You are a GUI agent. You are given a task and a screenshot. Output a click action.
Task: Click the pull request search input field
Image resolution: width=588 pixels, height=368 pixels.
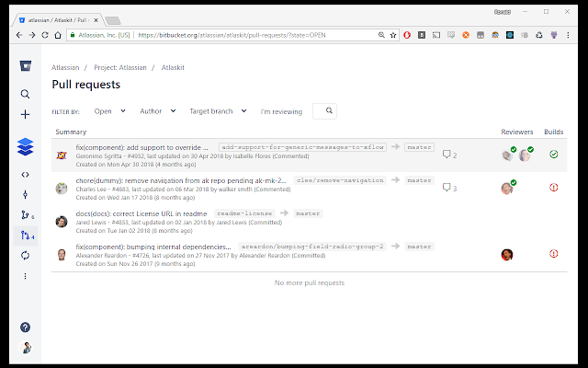click(324, 111)
